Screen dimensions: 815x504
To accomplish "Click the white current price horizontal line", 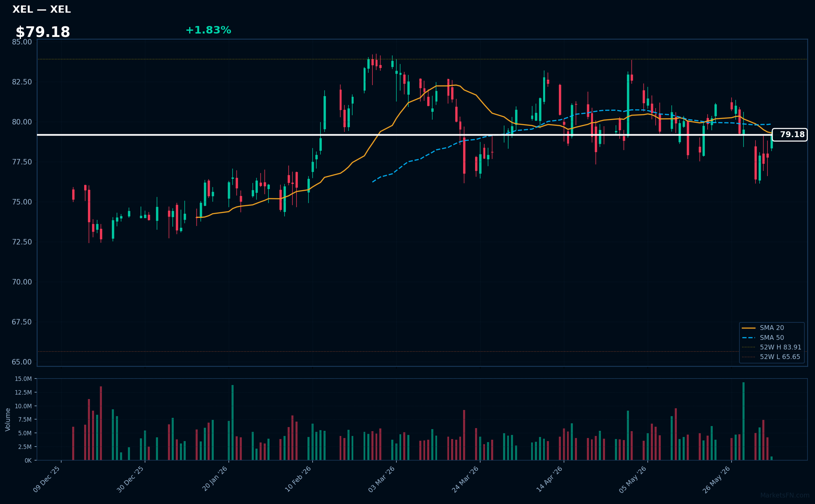I will coord(405,135).
